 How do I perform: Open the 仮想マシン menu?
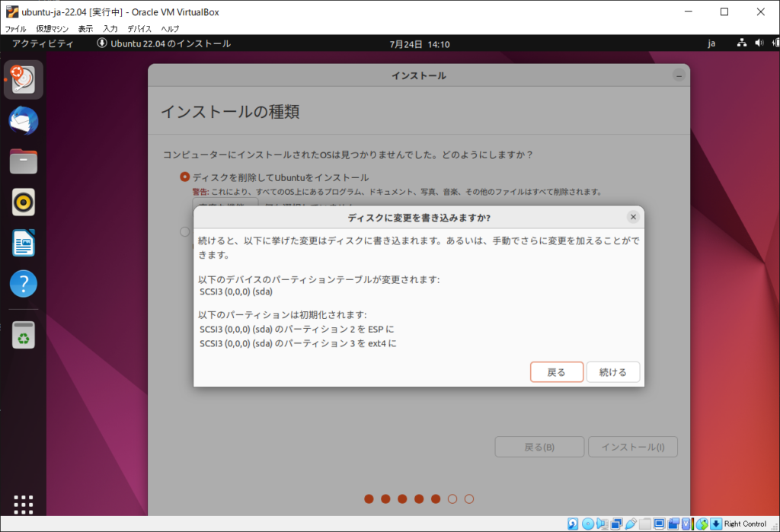[x=53, y=29]
